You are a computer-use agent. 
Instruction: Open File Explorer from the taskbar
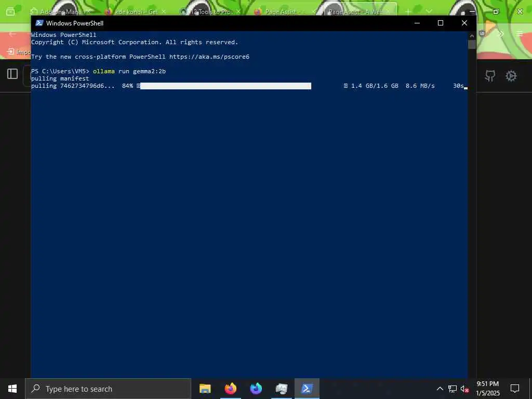205,389
